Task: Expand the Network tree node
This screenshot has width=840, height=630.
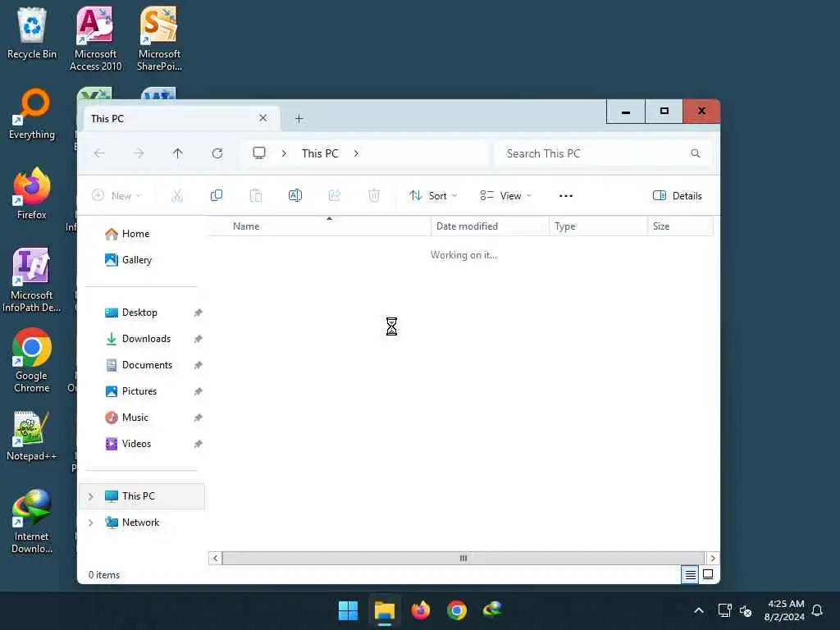Action: 91,523
